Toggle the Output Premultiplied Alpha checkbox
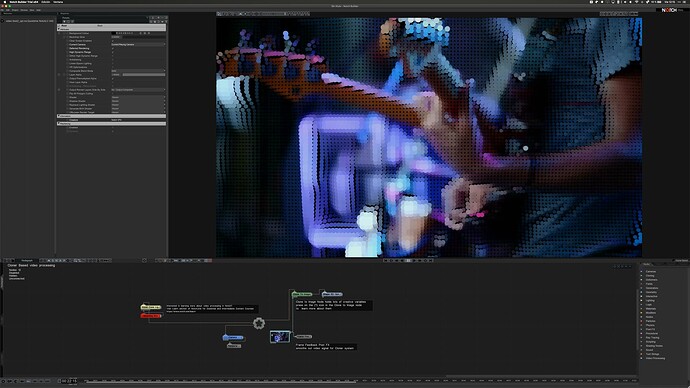 pos(113,79)
